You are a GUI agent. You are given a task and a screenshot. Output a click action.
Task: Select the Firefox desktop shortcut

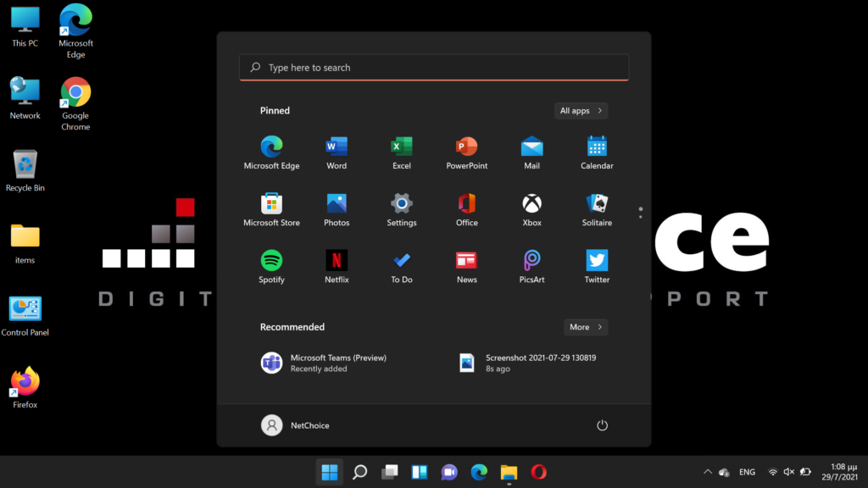point(25,388)
